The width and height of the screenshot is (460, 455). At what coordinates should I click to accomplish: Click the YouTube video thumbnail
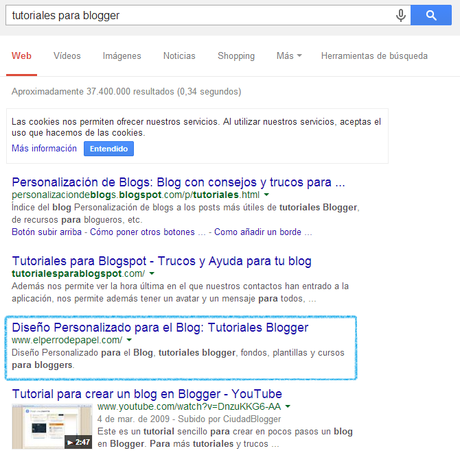52,426
